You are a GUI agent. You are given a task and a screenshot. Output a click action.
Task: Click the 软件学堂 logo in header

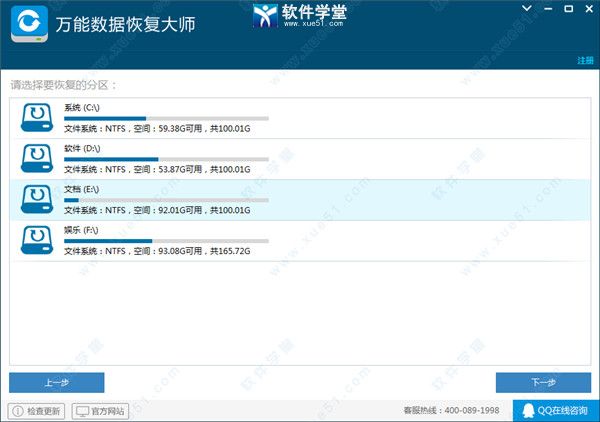(300, 17)
